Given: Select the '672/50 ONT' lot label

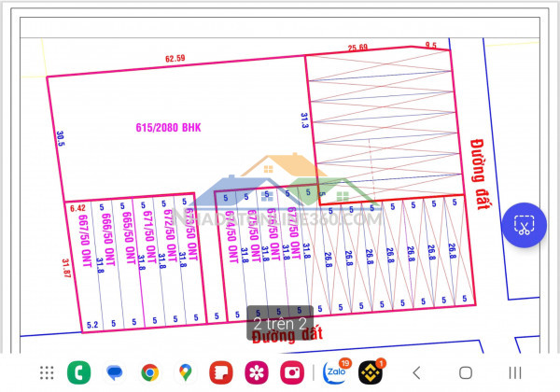Looking at the screenshot, I should click(x=170, y=235).
